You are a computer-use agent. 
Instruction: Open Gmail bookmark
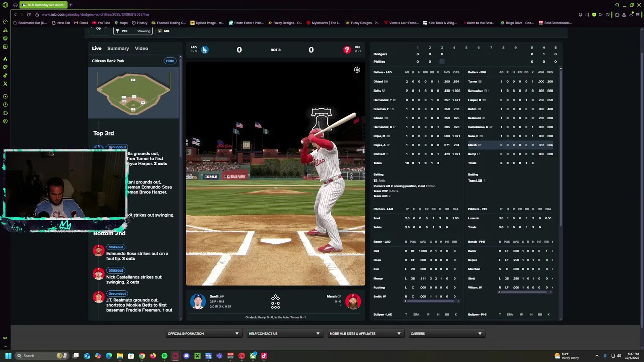point(81,23)
